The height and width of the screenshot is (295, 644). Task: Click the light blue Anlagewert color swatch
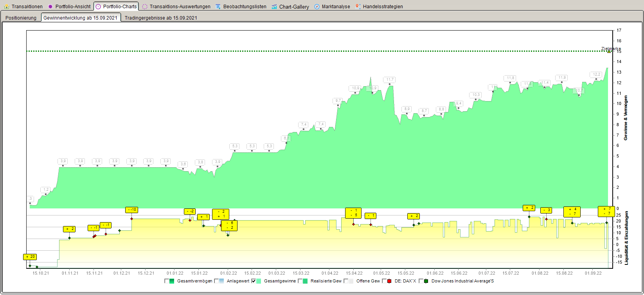click(221, 281)
